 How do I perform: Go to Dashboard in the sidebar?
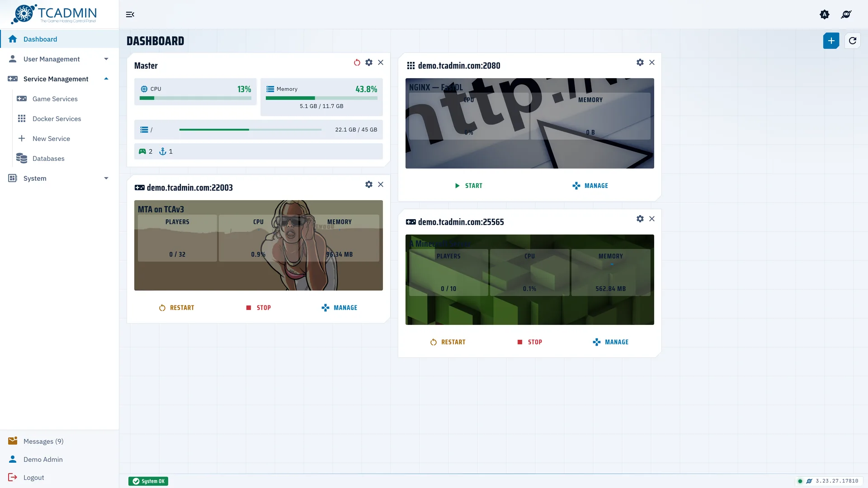coord(60,39)
